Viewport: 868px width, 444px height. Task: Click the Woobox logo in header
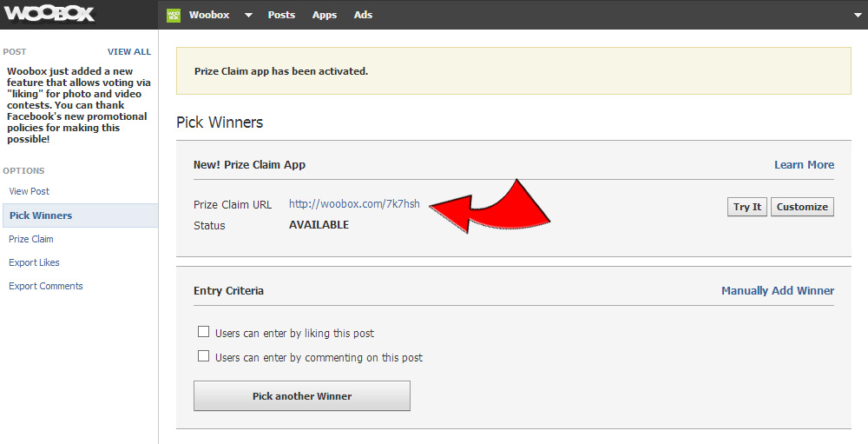(x=49, y=14)
